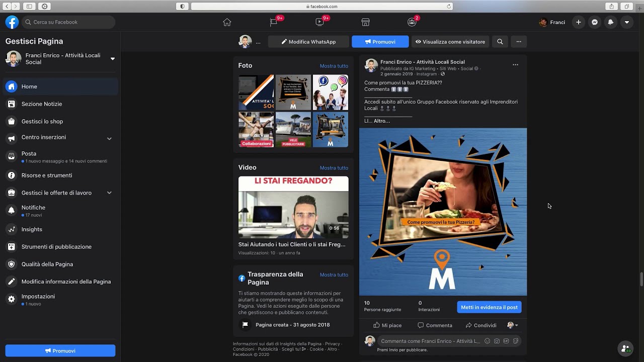
Task: Click the Cerca su Facebook search field
Action: 68,22
